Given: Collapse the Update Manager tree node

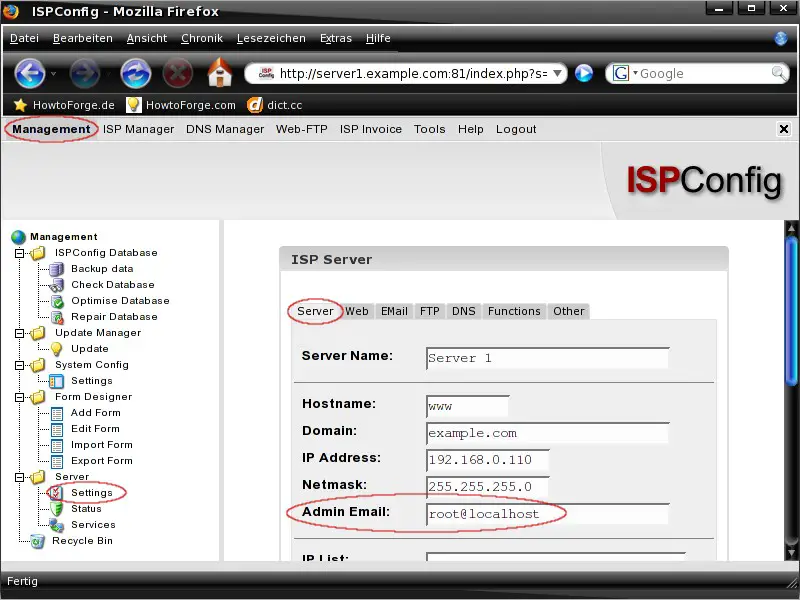Looking at the screenshot, I should click(x=19, y=333).
